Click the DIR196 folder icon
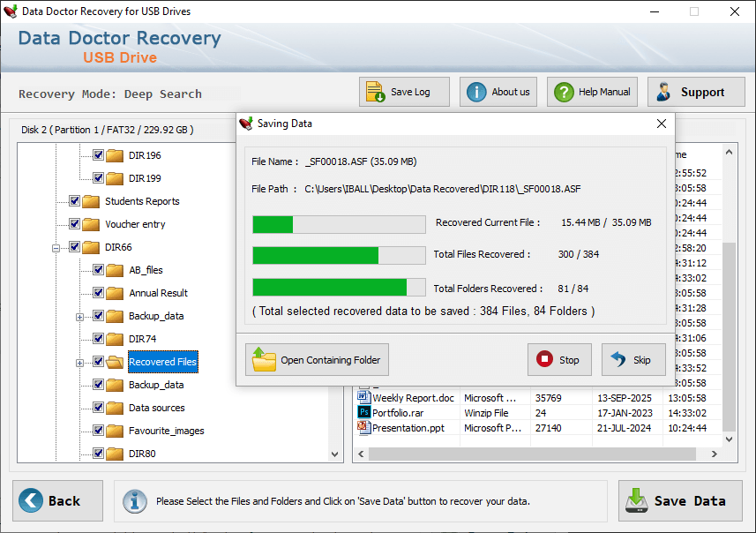756x533 pixels. 115,155
